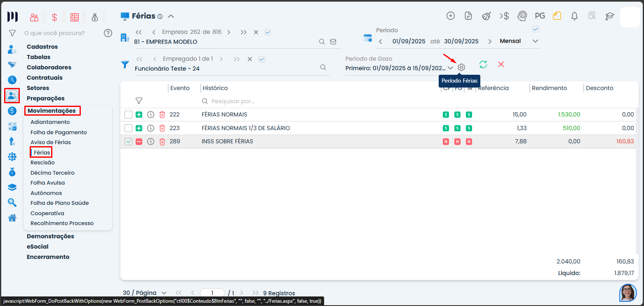Viewport: 644px width, 306px height.
Task: Go to next Empresa with right arrow
Action: 229,32
